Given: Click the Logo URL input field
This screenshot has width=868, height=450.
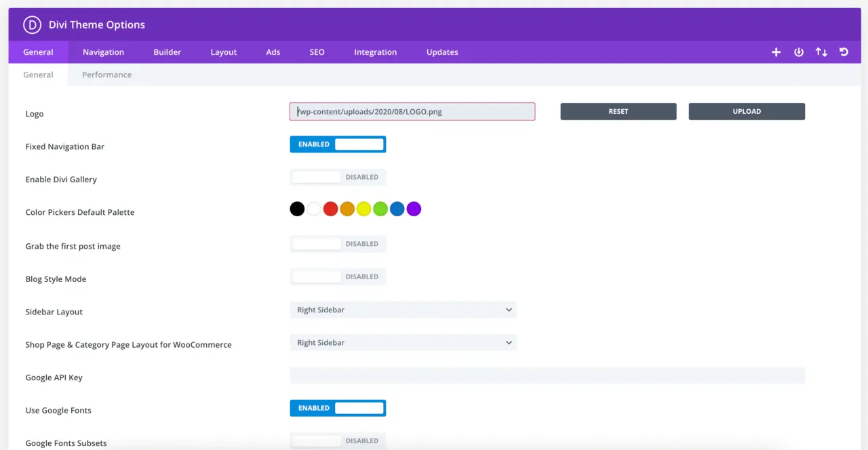Looking at the screenshot, I should (x=412, y=112).
